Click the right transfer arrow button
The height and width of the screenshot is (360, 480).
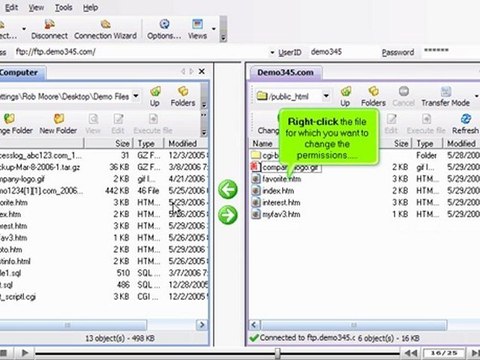pos(228,215)
